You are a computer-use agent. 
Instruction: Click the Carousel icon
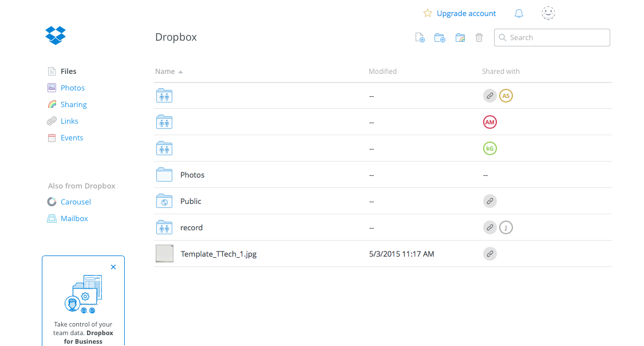coord(52,202)
